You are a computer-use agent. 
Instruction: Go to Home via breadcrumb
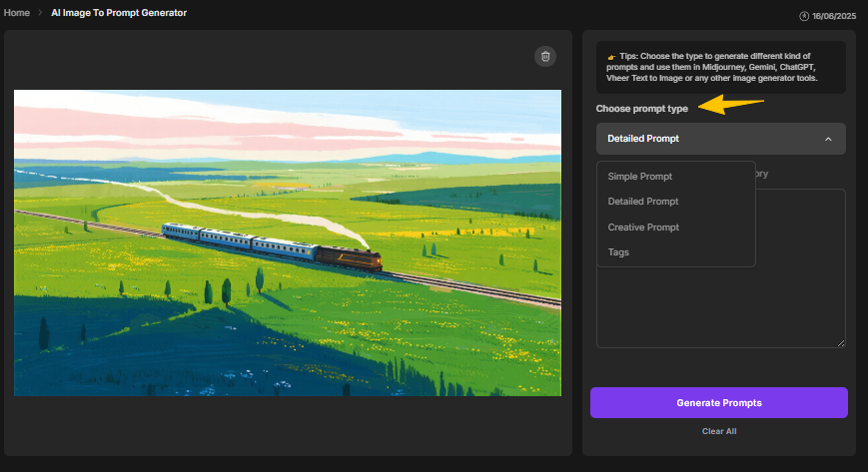point(17,13)
